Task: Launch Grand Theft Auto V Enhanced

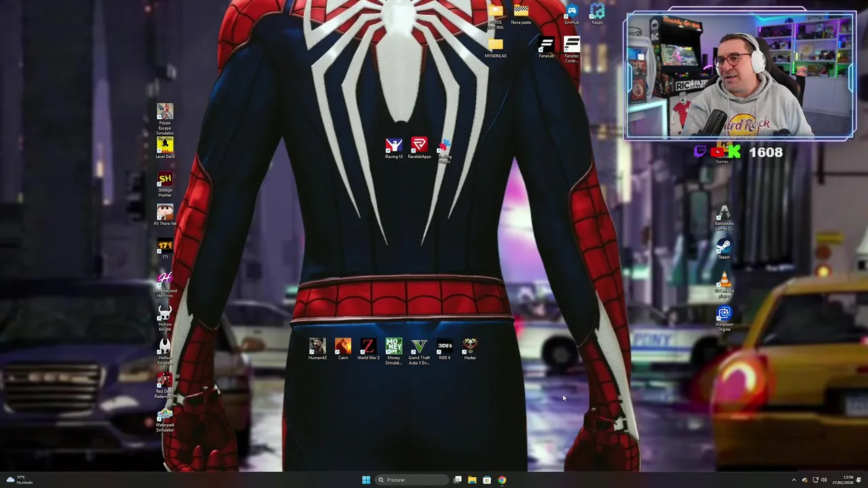Action: 419,352
